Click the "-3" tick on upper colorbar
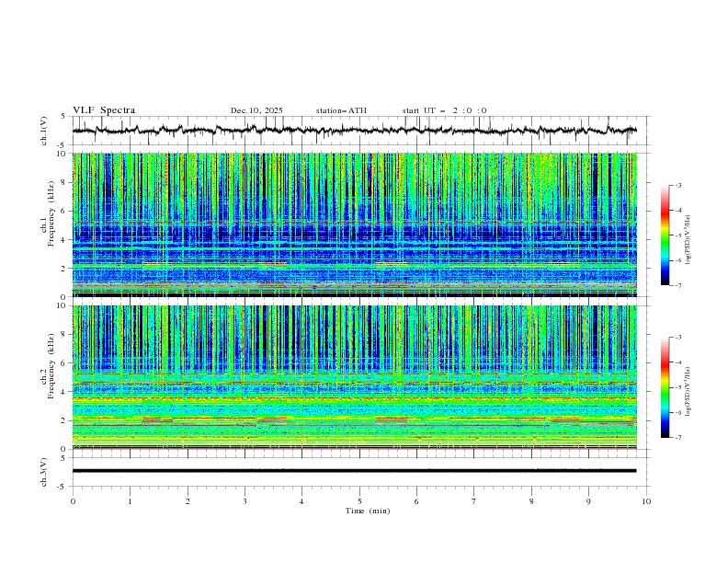This screenshot has height=563, width=728. [x=678, y=185]
